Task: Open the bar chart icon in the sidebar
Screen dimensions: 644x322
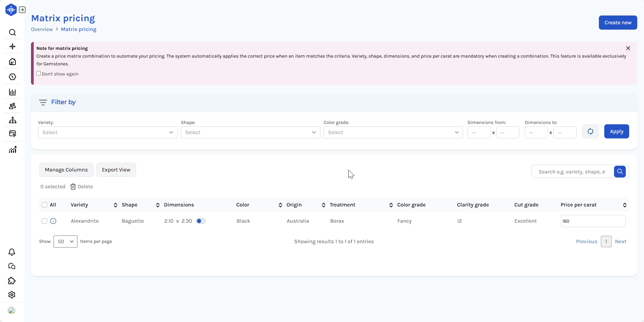Action: click(12, 92)
